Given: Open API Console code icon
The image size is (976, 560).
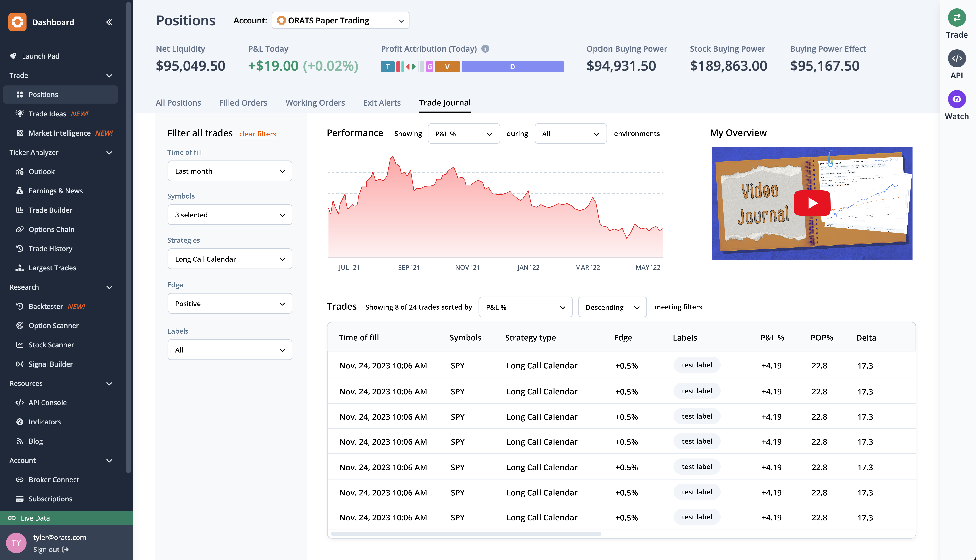Looking at the screenshot, I should point(20,402).
